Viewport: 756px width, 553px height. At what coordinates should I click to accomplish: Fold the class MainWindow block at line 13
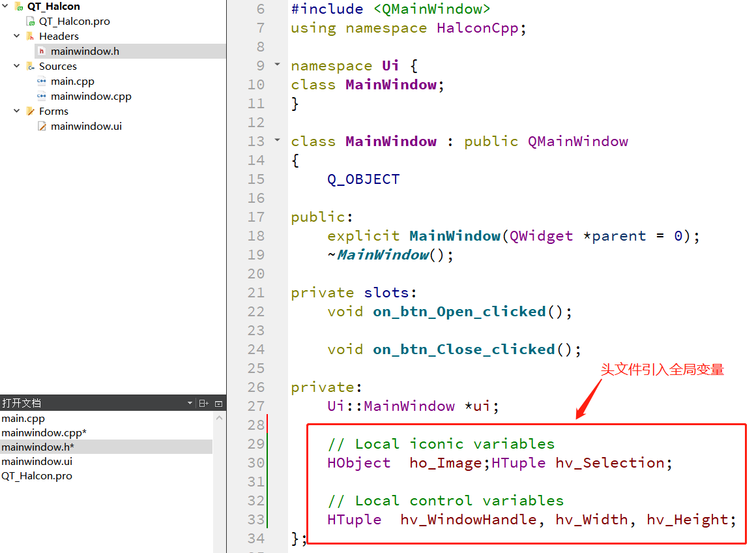(x=277, y=140)
